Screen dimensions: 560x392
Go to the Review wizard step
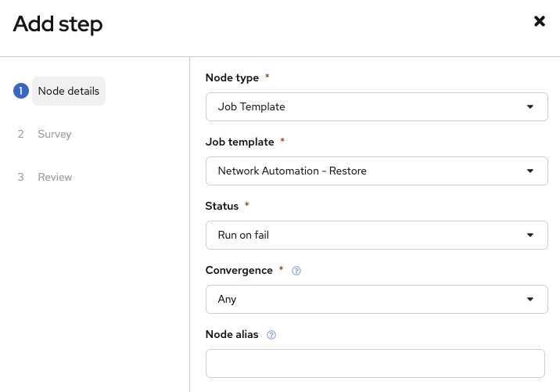click(x=55, y=177)
